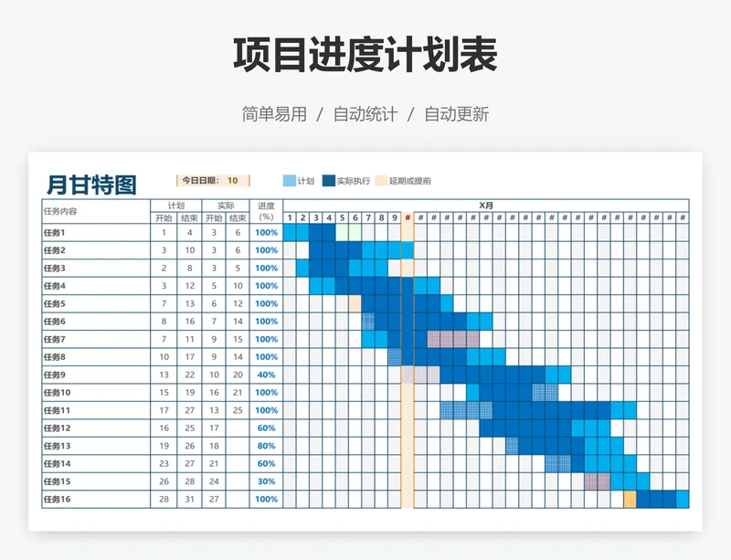
Task: Select the 进度 (%) column header
Action: (x=266, y=211)
